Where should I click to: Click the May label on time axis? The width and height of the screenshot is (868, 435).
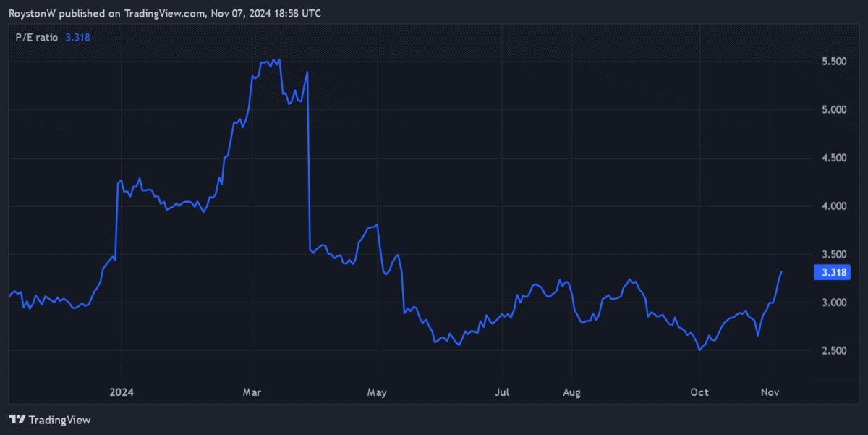[x=377, y=392]
